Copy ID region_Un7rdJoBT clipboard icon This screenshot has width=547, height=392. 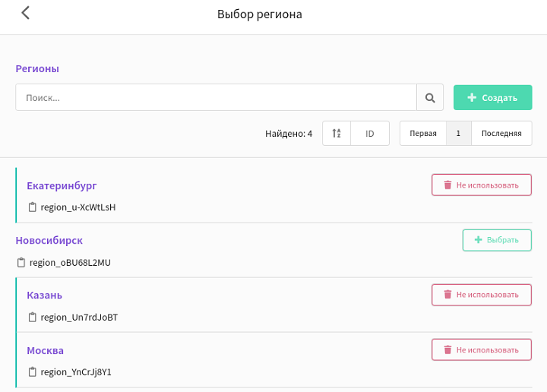[32, 317]
